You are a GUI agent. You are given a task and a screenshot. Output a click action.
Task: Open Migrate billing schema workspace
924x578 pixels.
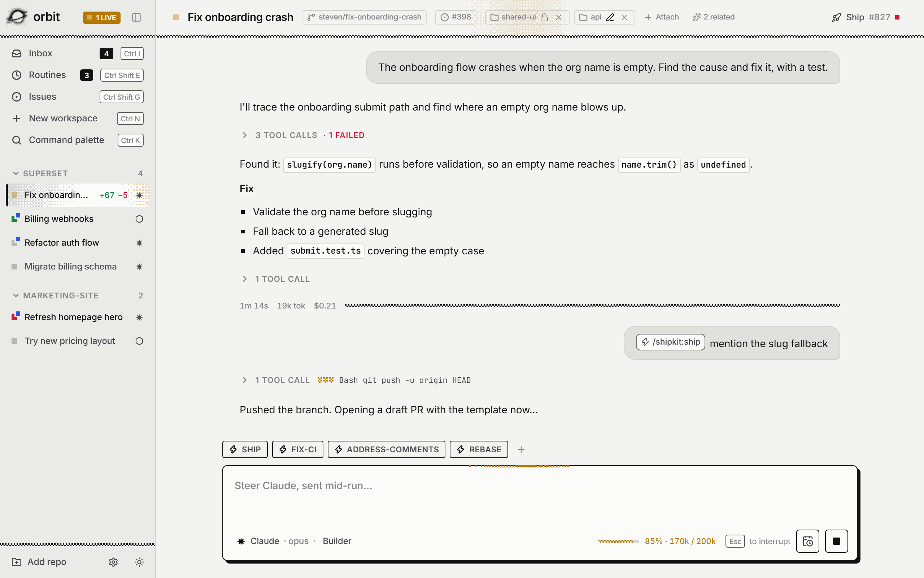78,267
